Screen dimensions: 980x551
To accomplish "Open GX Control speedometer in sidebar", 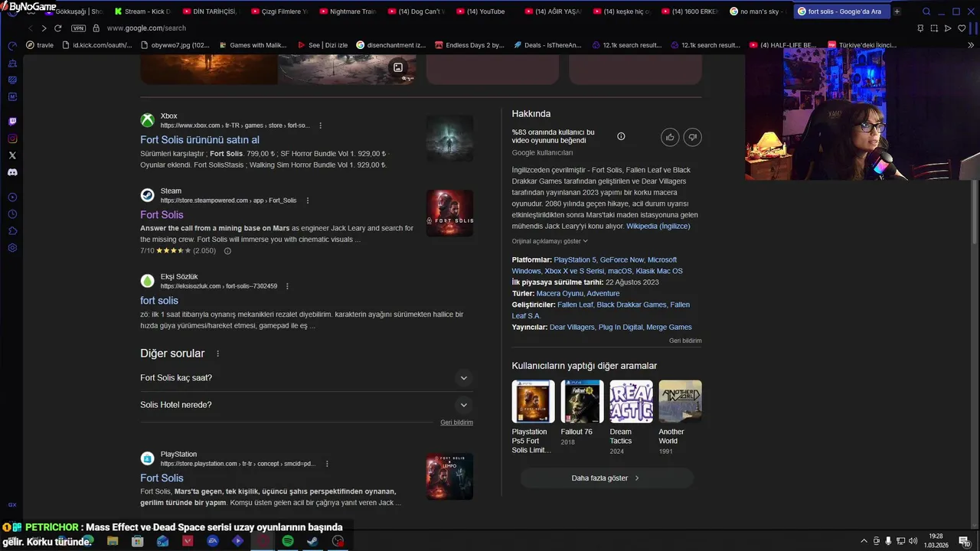I will pyautogui.click(x=12, y=46).
